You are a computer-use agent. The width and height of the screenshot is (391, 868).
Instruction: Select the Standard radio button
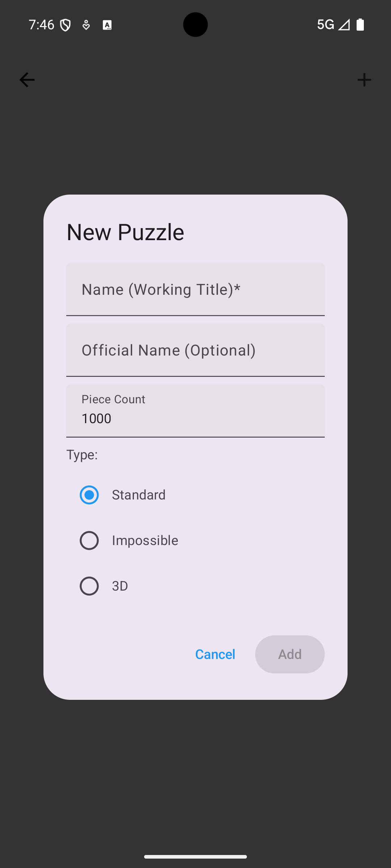(89, 495)
